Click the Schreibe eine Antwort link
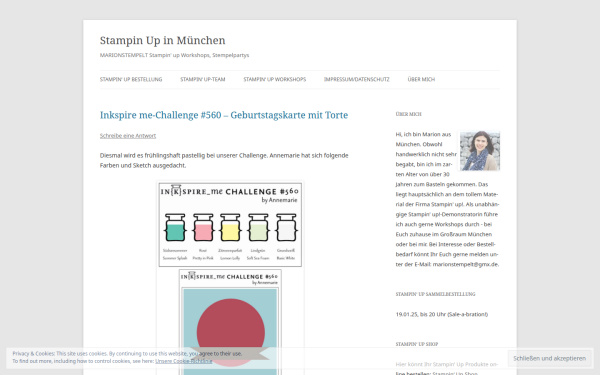Image resolution: width=600 pixels, height=375 pixels. tap(128, 136)
